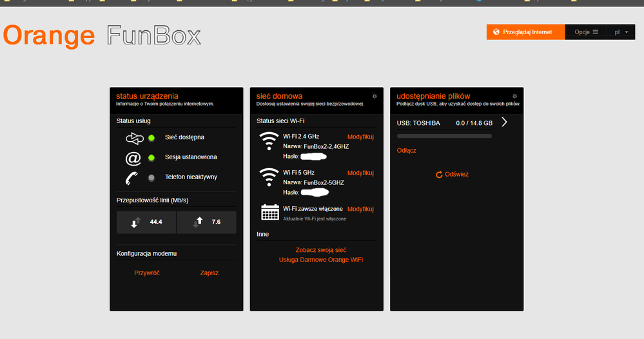Image resolution: width=644 pixels, height=339 pixels.
Task: Click the Wi-Fi schedule calendar icon
Action: tap(268, 213)
